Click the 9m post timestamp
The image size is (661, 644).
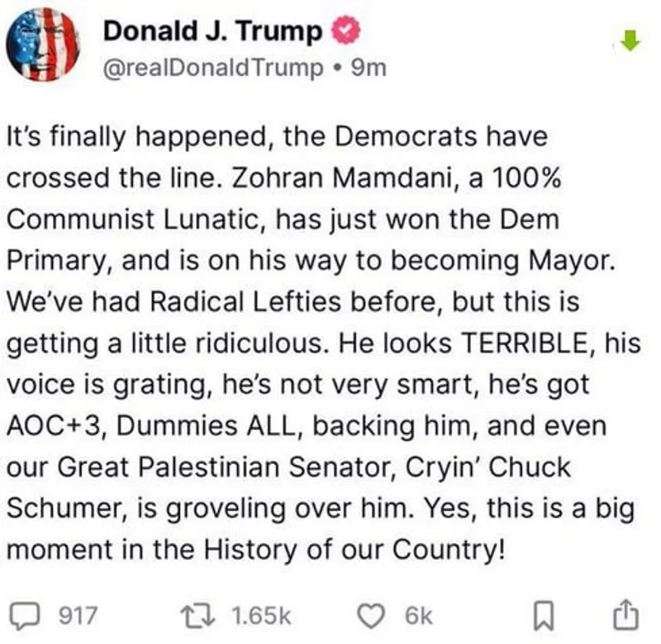tap(369, 68)
